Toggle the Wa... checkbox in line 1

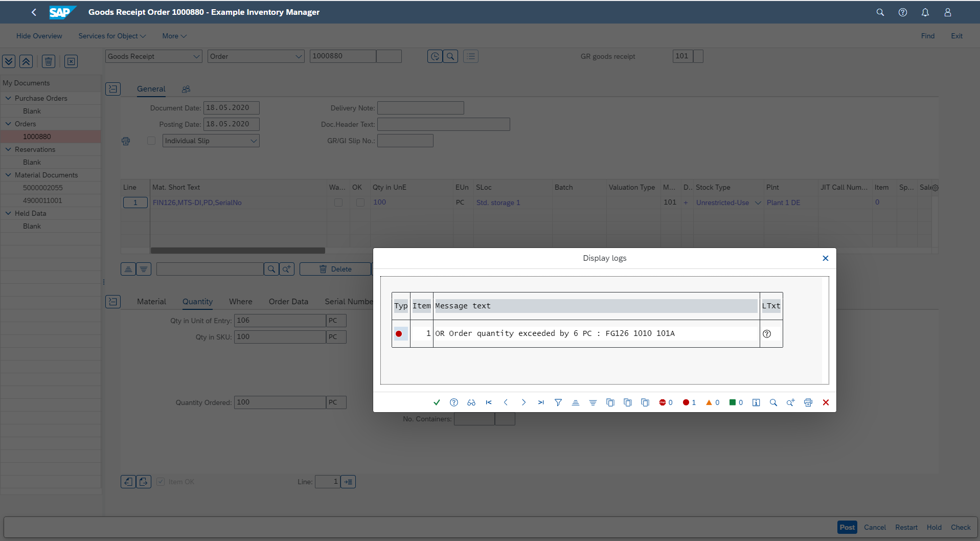(x=338, y=202)
